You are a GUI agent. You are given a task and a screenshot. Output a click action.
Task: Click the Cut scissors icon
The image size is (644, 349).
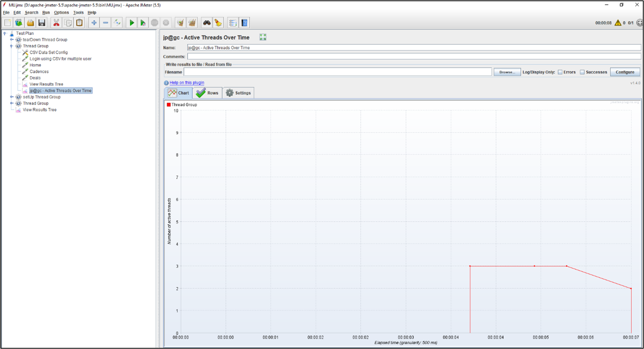[x=56, y=23]
